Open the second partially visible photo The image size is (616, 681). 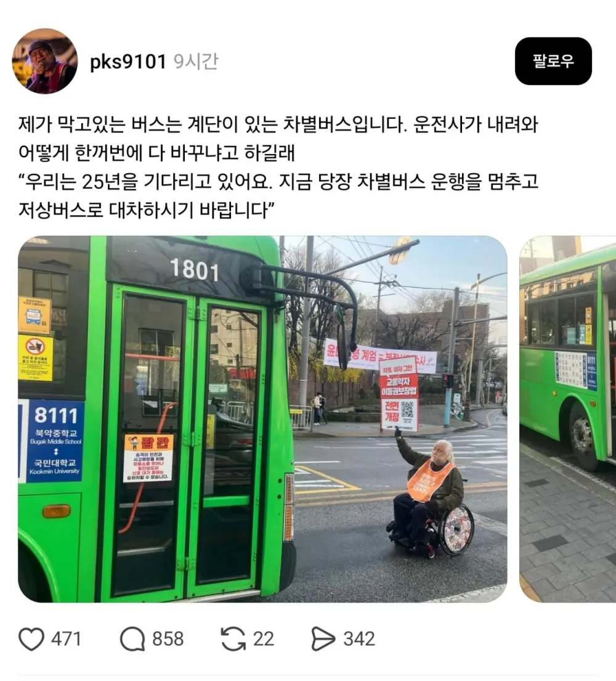[x=568, y=419]
